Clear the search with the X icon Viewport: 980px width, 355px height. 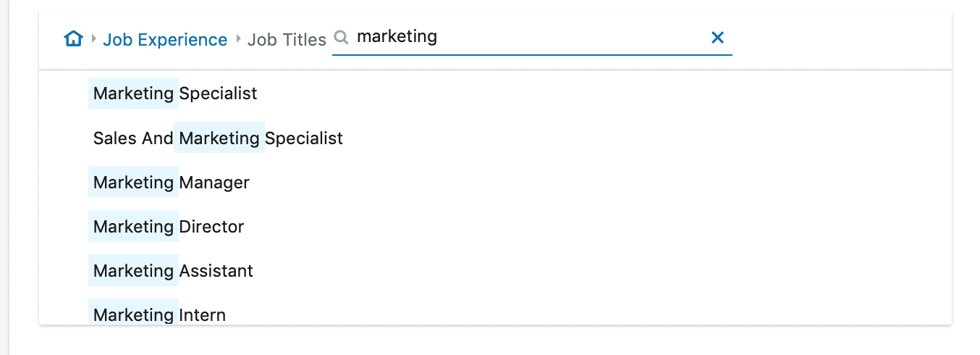coord(717,38)
